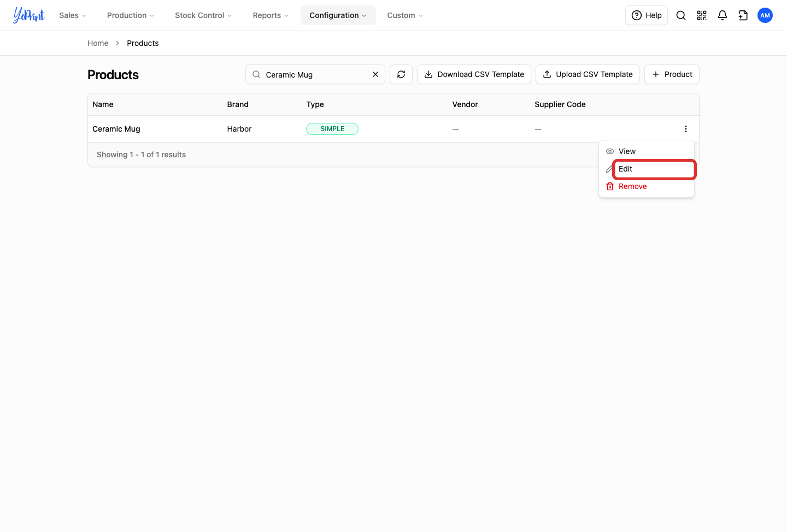Click the Vendor column header

click(465, 104)
